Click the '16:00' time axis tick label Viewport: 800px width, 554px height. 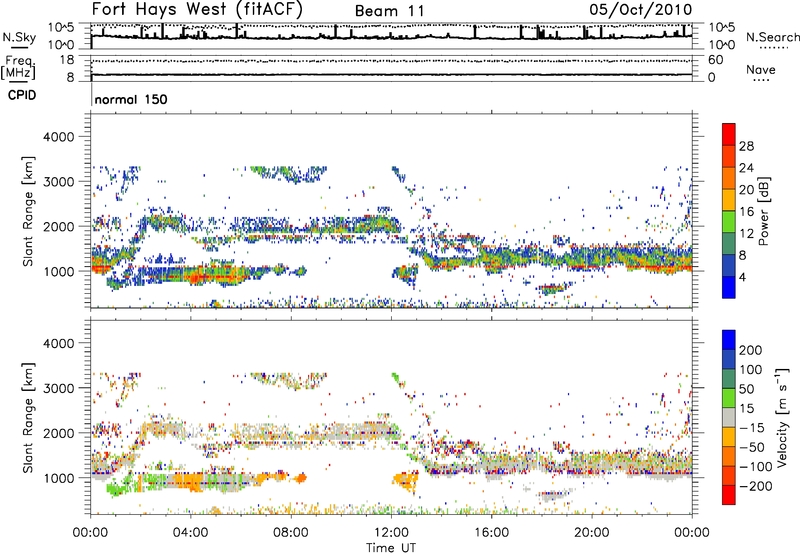coord(491,533)
